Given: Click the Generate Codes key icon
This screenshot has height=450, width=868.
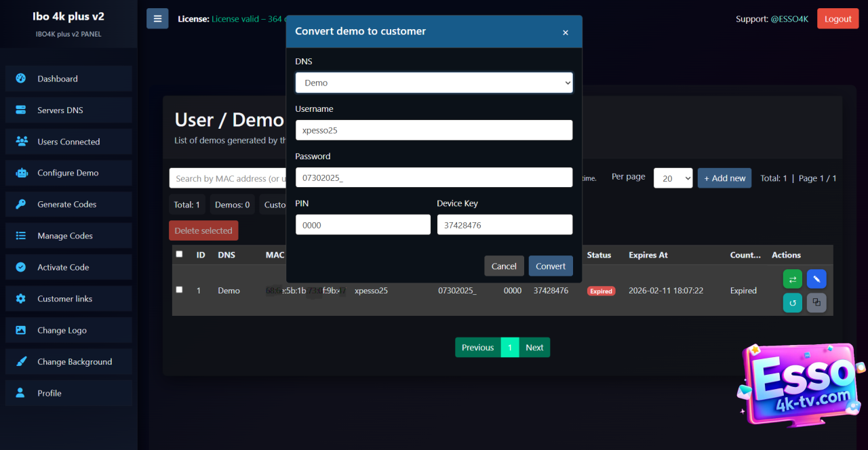Looking at the screenshot, I should point(21,204).
